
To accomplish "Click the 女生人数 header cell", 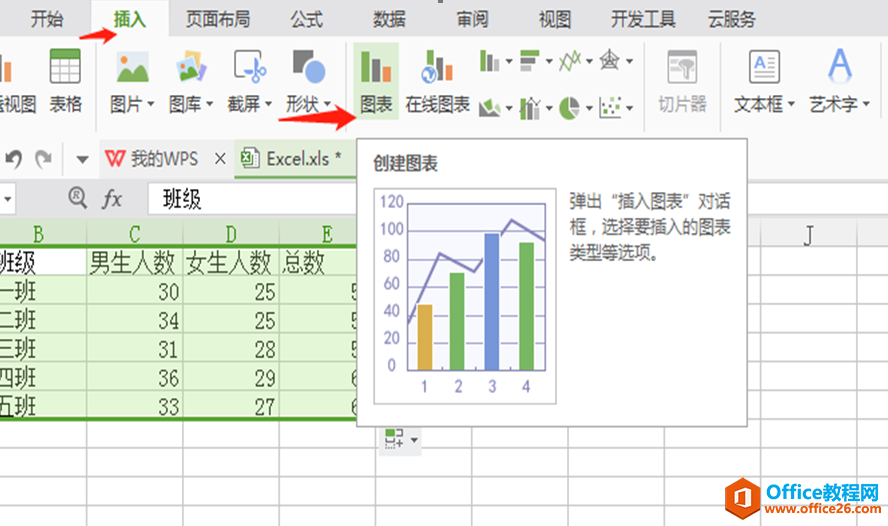I will 231,262.
